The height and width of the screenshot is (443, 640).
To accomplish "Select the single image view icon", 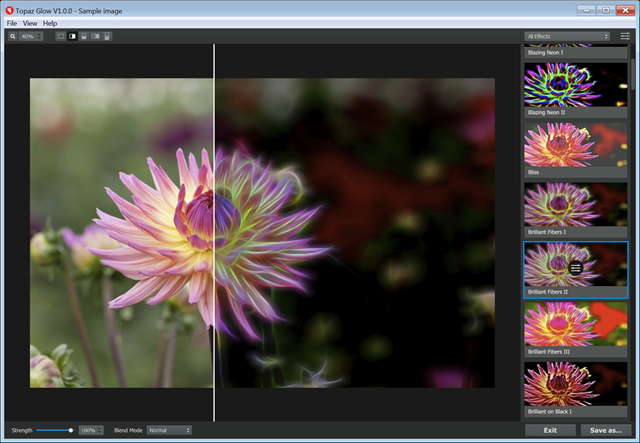I will 61,36.
